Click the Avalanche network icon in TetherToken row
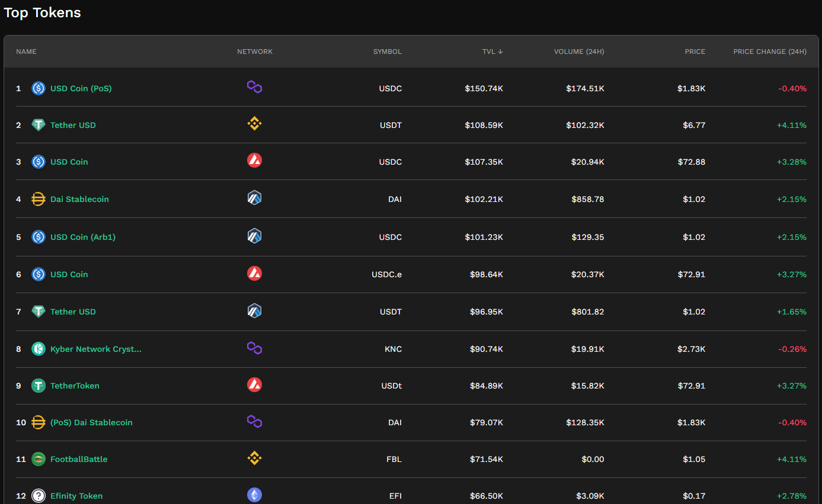Viewport: 822px width, 504px height. [254, 384]
